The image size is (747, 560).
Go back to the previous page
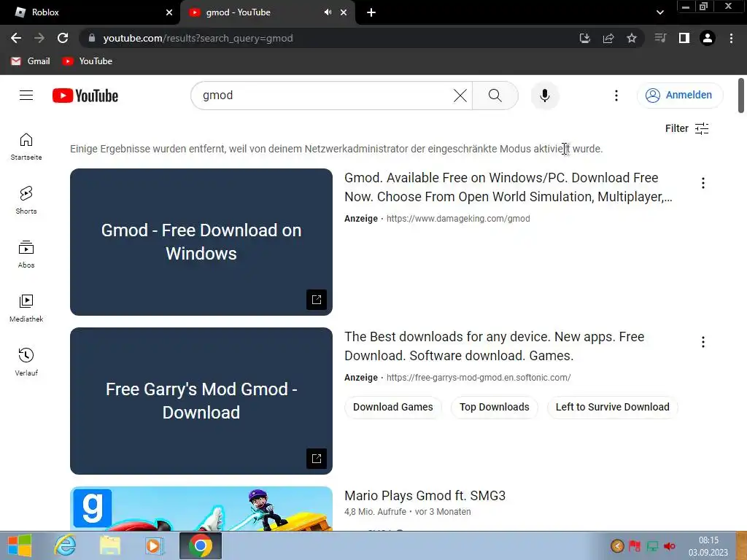16,38
